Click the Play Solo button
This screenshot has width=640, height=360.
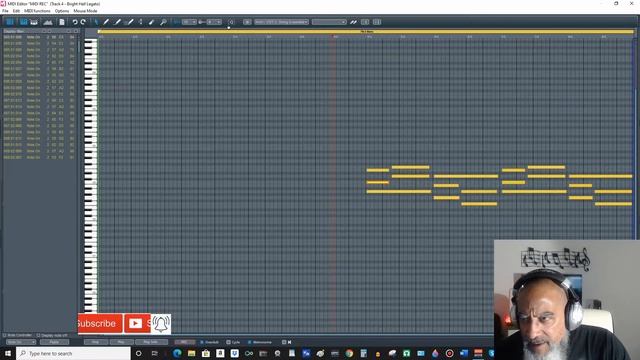(151, 342)
